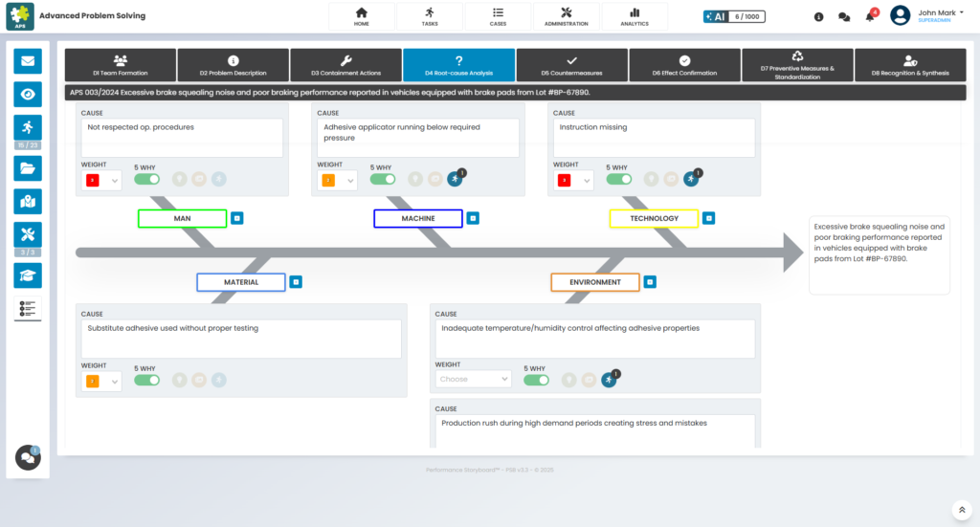This screenshot has height=527, width=980.
Task: Switch to D5 Countermeasures tab
Action: (571, 65)
